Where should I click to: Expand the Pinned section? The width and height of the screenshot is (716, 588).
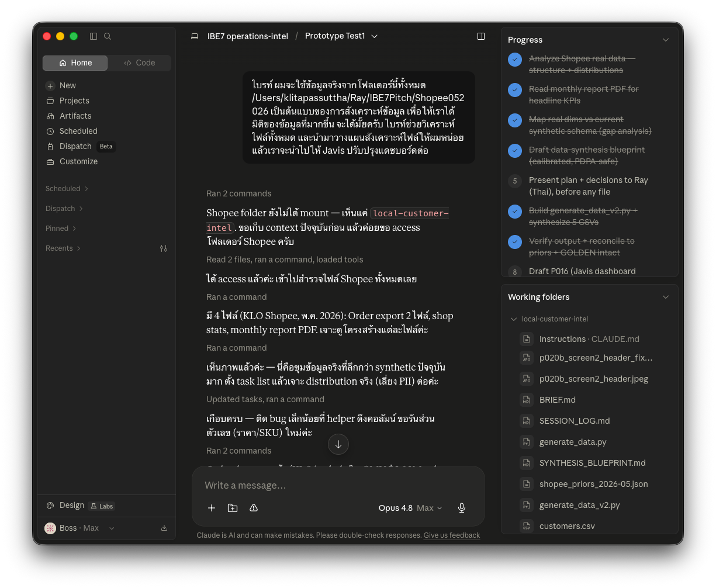(x=61, y=229)
